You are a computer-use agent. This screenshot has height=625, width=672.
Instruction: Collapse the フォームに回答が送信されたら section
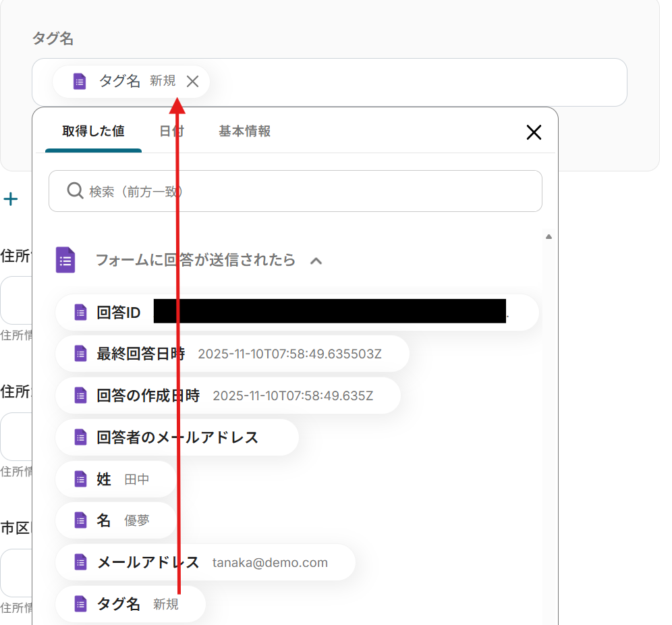[316, 261]
